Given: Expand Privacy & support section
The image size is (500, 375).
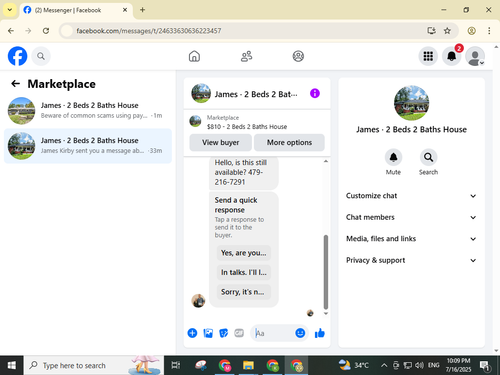Looking at the screenshot, I should click(x=411, y=260).
